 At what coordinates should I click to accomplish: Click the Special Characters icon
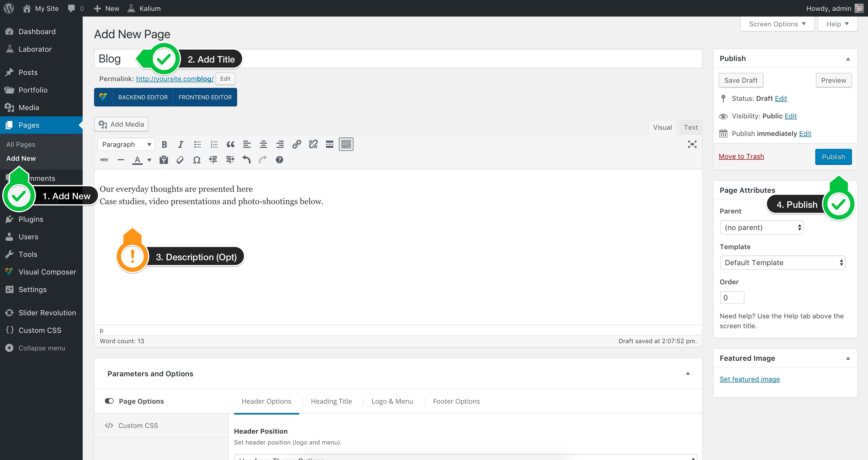(196, 160)
